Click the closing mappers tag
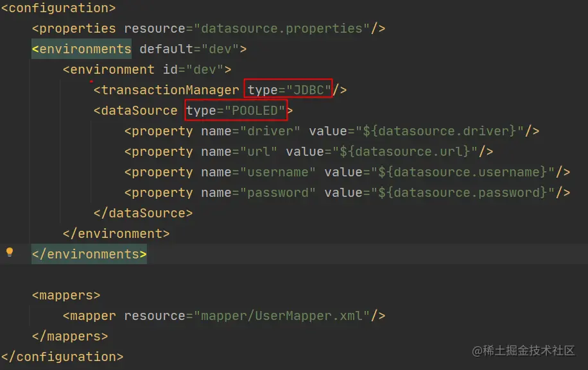This screenshot has height=370, width=588. pyautogui.click(x=70, y=336)
